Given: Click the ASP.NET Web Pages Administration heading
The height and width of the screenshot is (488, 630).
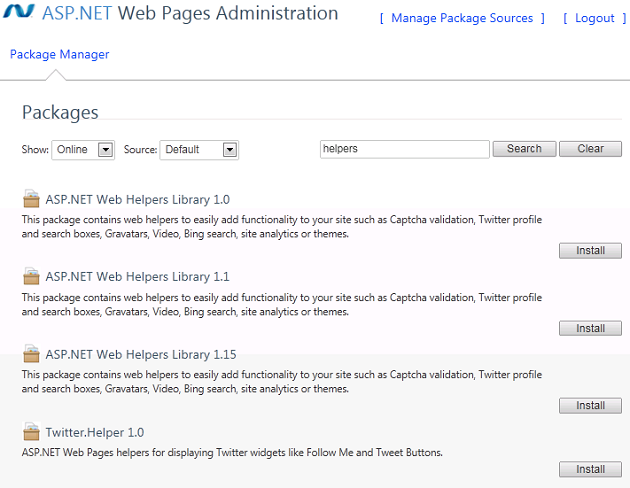Looking at the screenshot, I should pos(190,13).
